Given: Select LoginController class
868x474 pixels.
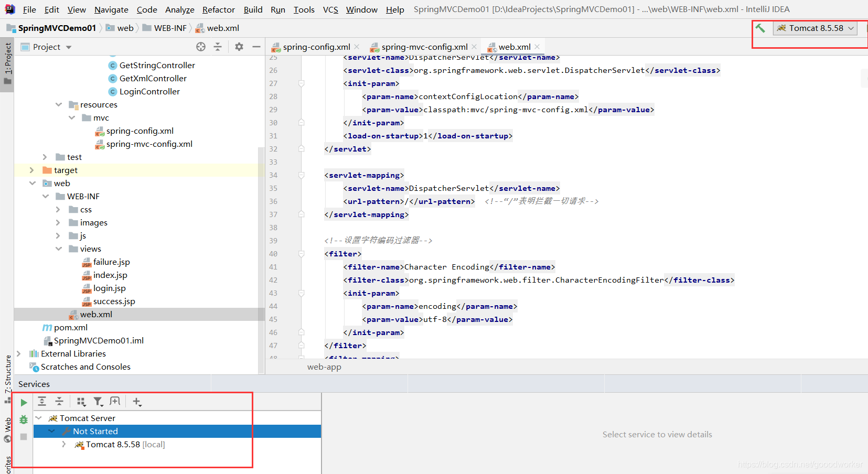Looking at the screenshot, I should [x=149, y=91].
